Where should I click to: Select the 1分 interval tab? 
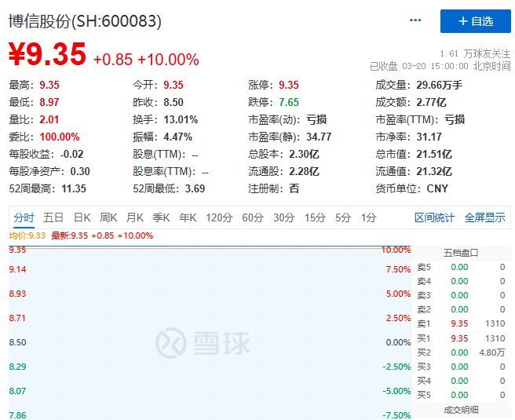(x=368, y=217)
